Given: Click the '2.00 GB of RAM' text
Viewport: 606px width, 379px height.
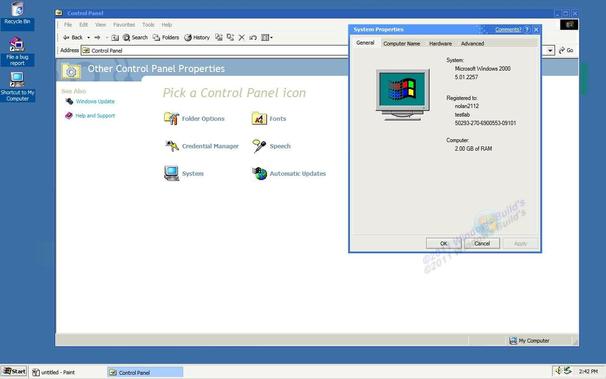Looking at the screenshot, I should pos(473,149).
